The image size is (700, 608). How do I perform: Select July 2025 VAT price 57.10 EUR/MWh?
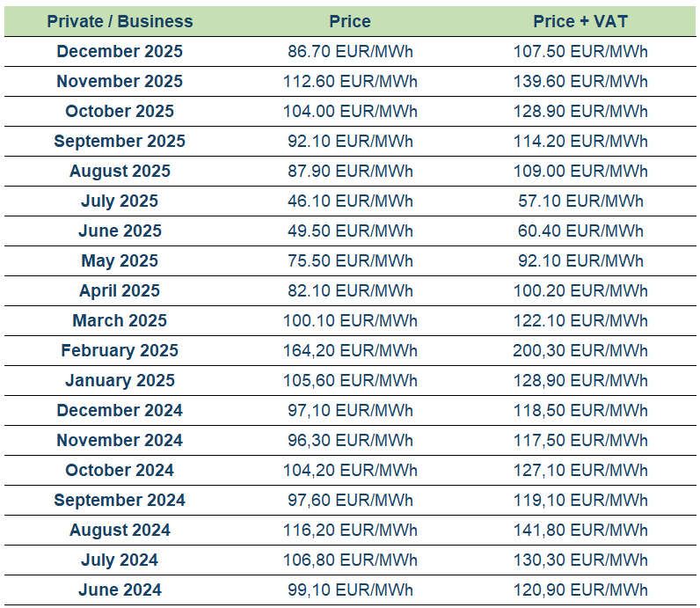tap(580, 201)
